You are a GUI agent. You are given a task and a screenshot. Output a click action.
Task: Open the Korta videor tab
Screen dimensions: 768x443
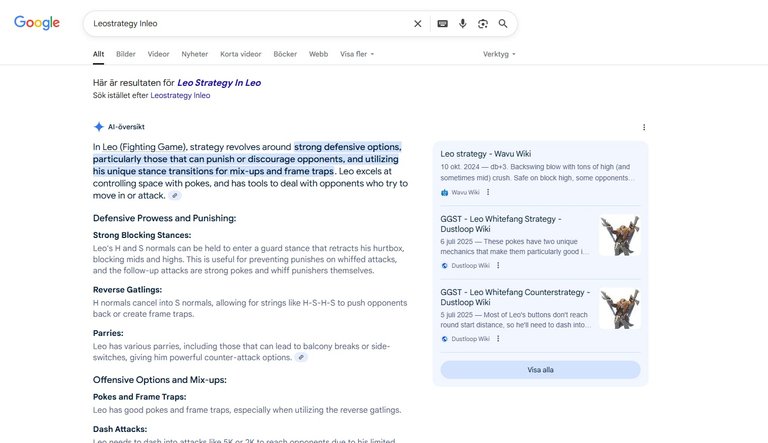[x=240, y=54]
